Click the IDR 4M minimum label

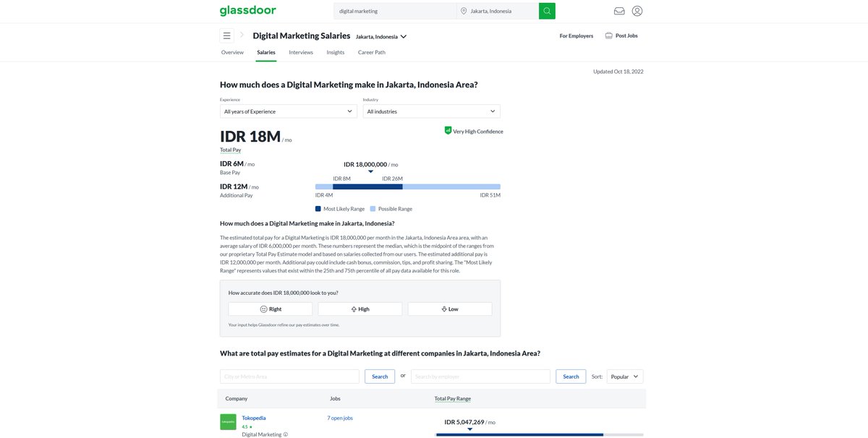[x=324, y=195]
